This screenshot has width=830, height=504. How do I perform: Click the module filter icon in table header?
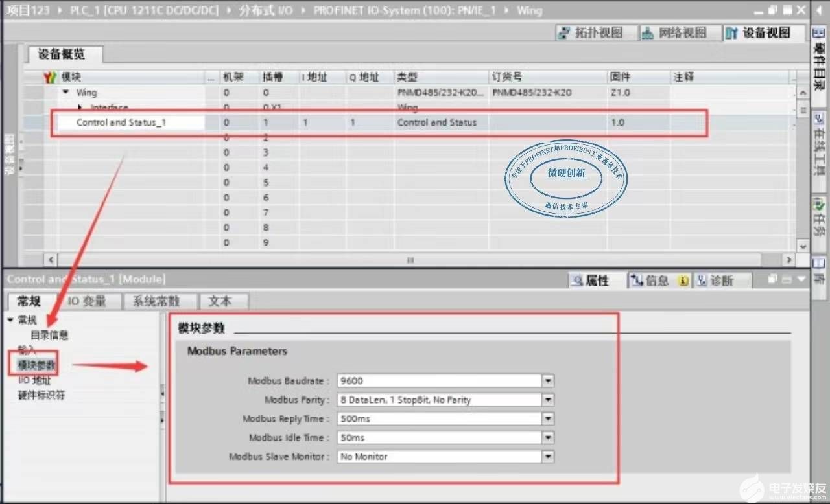[50, 77]
